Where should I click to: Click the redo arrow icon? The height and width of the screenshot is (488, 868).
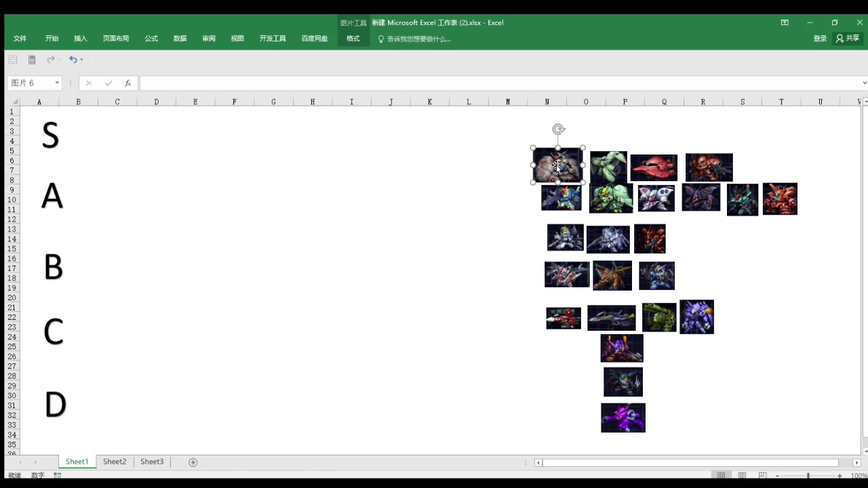50,60
